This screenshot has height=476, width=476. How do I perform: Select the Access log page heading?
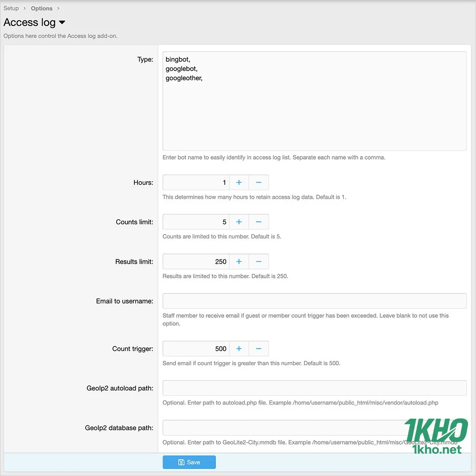(x=30, y=22)
